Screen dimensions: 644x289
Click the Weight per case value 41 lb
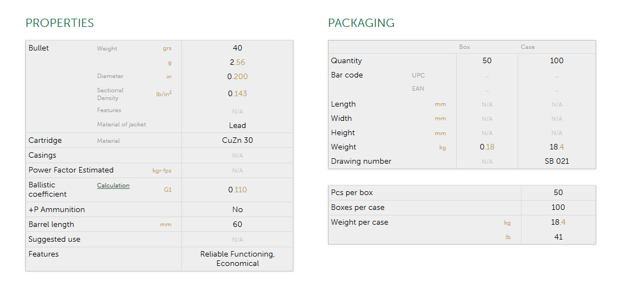[558, 237]
